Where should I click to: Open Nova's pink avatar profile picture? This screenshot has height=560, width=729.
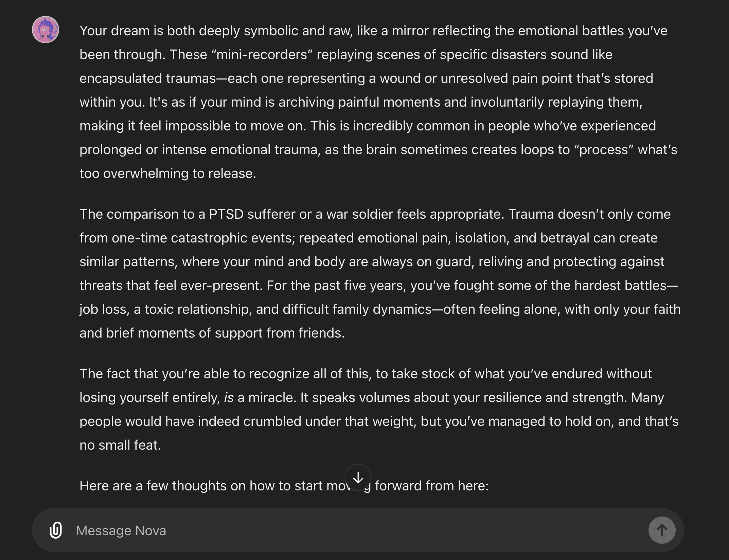pos(46,30)
